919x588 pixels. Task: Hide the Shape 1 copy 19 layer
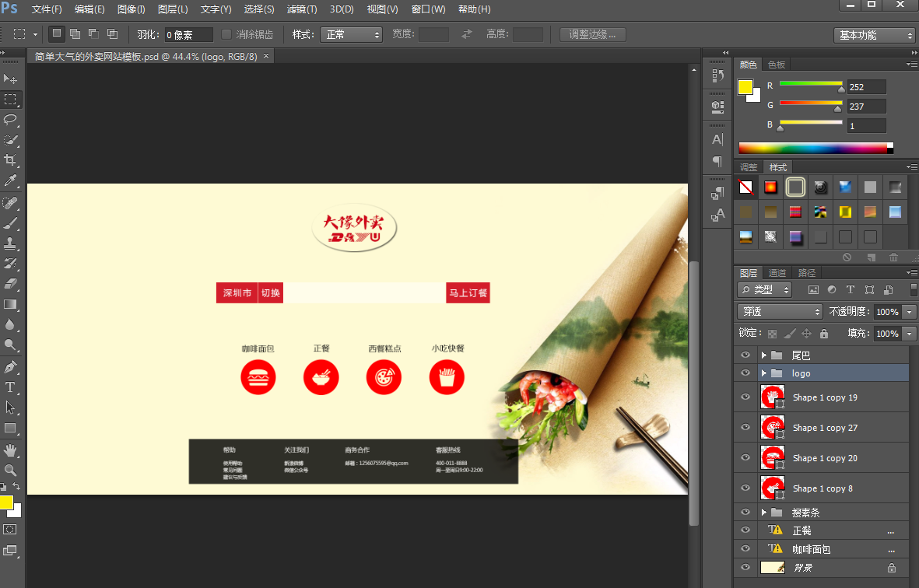745,397
